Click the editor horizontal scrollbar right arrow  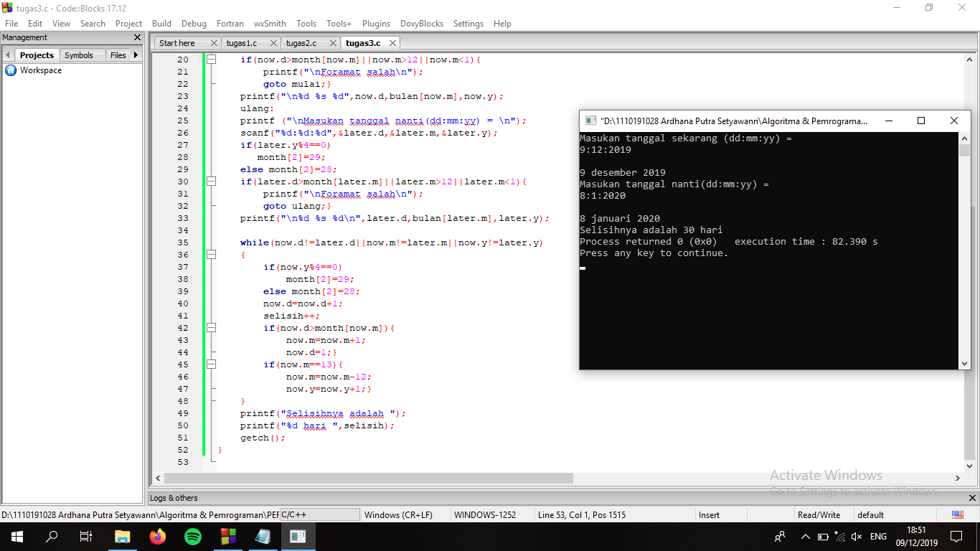click(957, 478)
